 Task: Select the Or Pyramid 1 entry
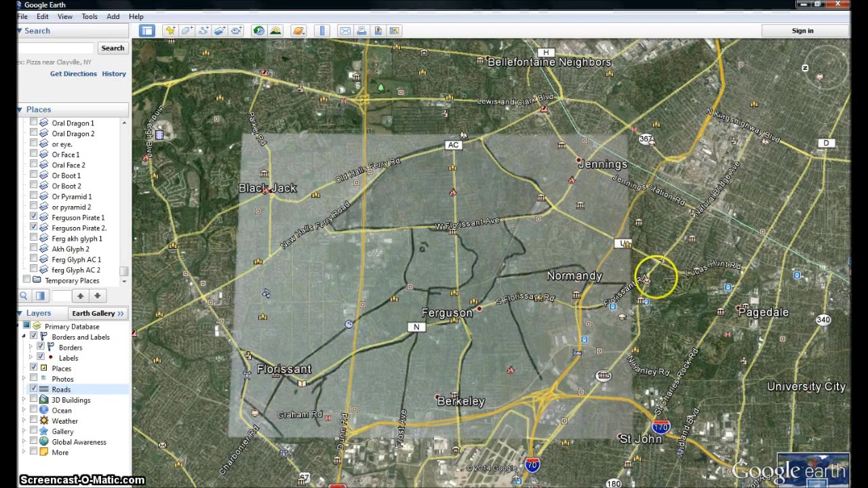tap(72, 197)
